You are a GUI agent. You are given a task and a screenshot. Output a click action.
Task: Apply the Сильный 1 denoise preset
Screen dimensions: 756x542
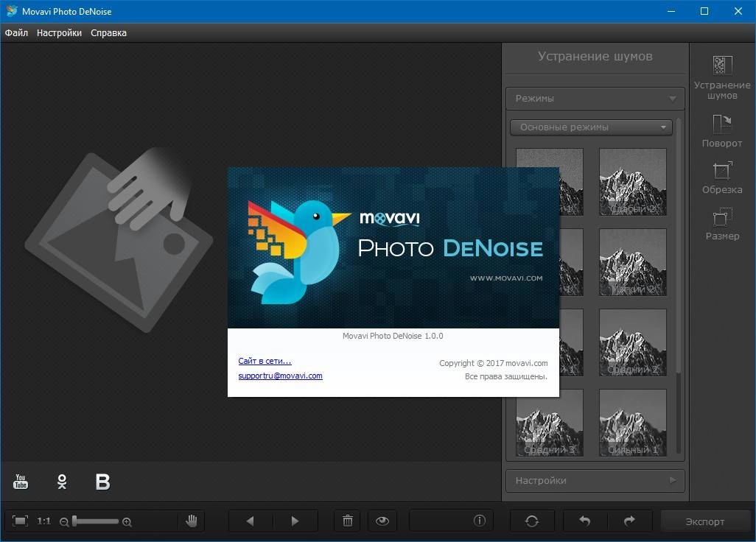pyautogui.click(x=632, y=423)
